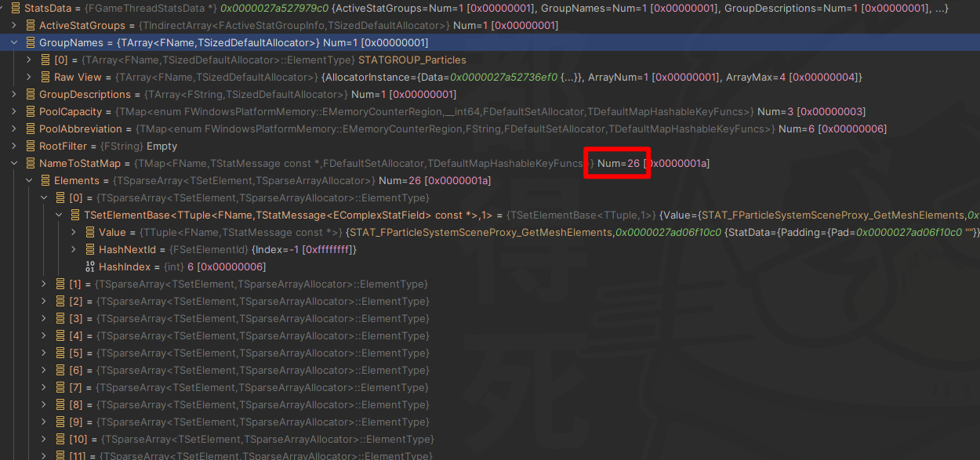Click the GroupDescriptions variable icon

(x=30, y=94)
